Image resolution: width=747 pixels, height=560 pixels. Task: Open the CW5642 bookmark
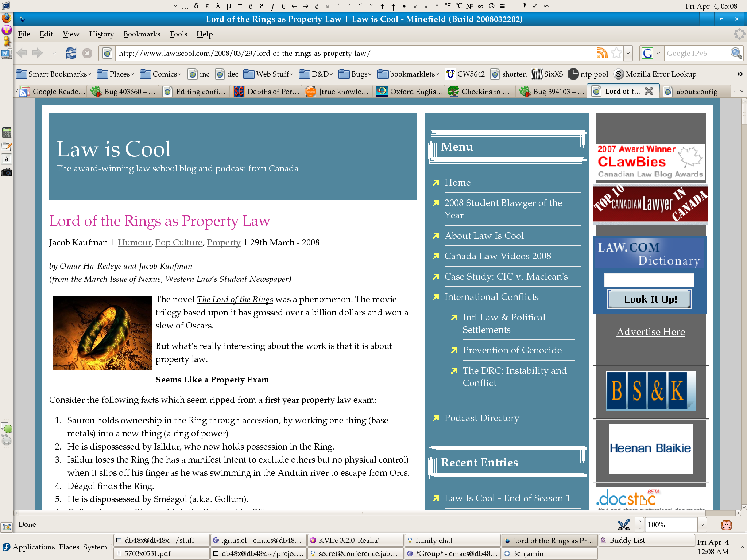click(465, 74)
